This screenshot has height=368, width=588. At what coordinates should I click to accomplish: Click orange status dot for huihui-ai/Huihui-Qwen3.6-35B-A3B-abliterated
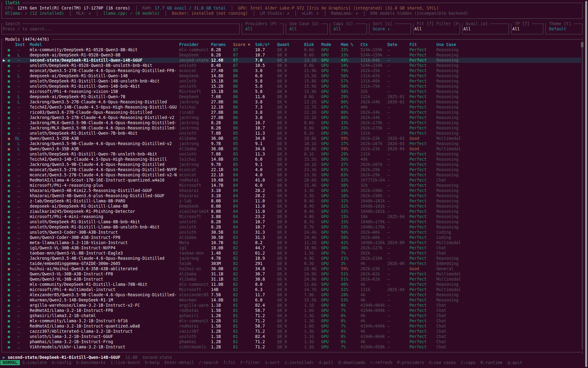click(9, 269)
